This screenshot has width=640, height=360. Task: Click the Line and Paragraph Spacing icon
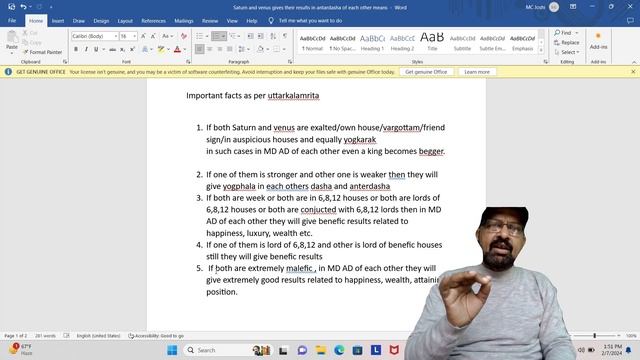(x=242, y=49)
